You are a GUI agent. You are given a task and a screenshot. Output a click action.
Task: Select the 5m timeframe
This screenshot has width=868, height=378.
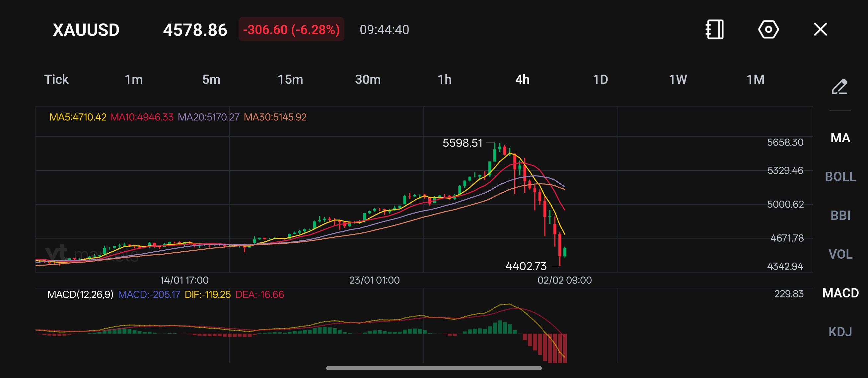211,80
